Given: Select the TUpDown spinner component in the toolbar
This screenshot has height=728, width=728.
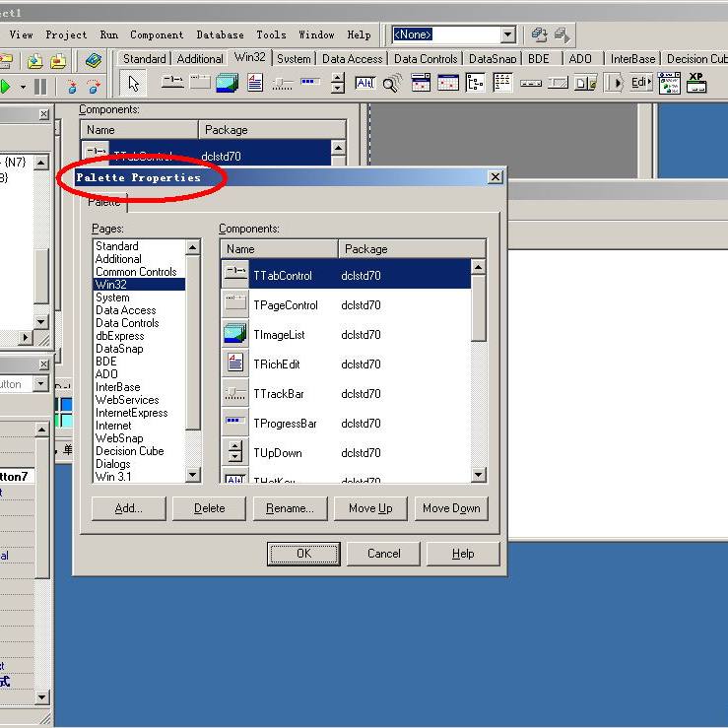Looking at the screenshot, I should coord(338,84).
